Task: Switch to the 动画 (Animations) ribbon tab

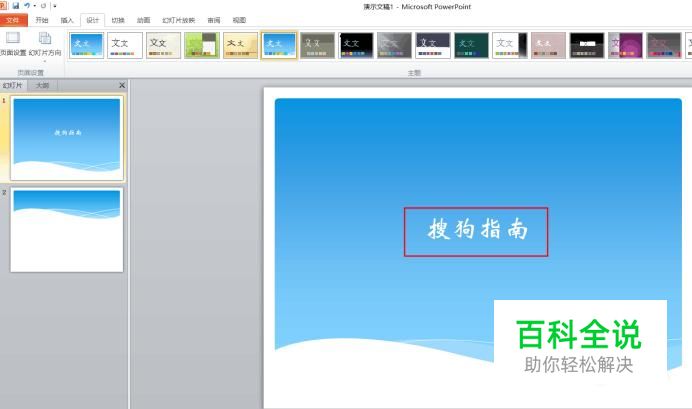Action: pos(143,20)
